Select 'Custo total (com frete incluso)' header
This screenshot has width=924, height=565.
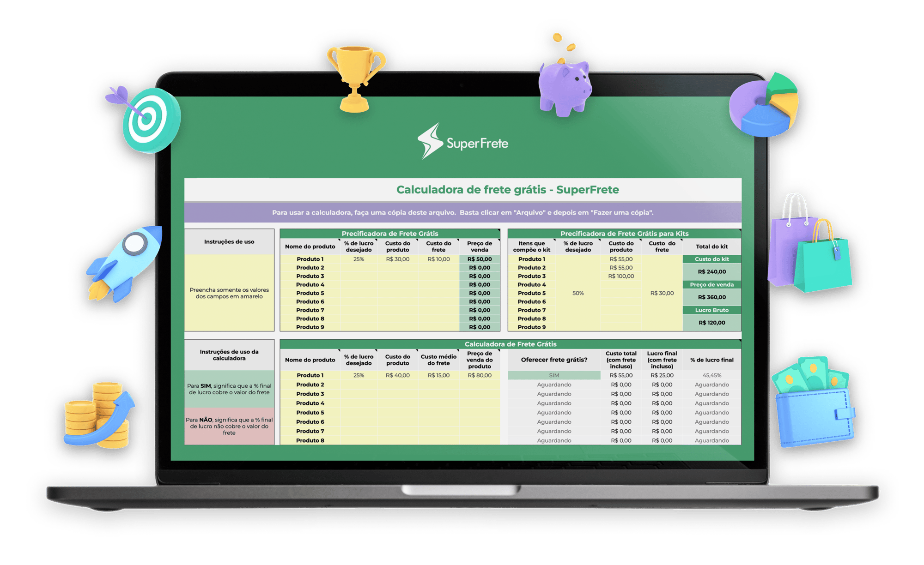click(621, 360)
